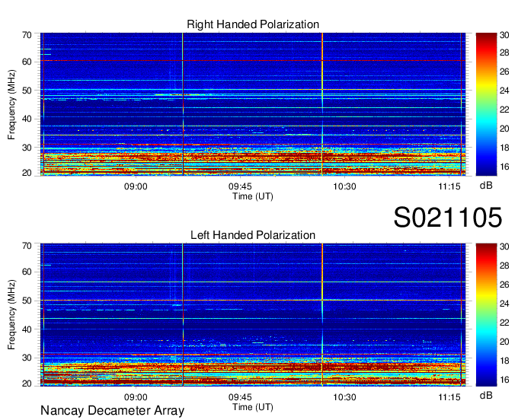Click the '40' frequency tick of top plot
This screenshot has width=518, height=420.
pyautogui.click(x=27, y=119)
